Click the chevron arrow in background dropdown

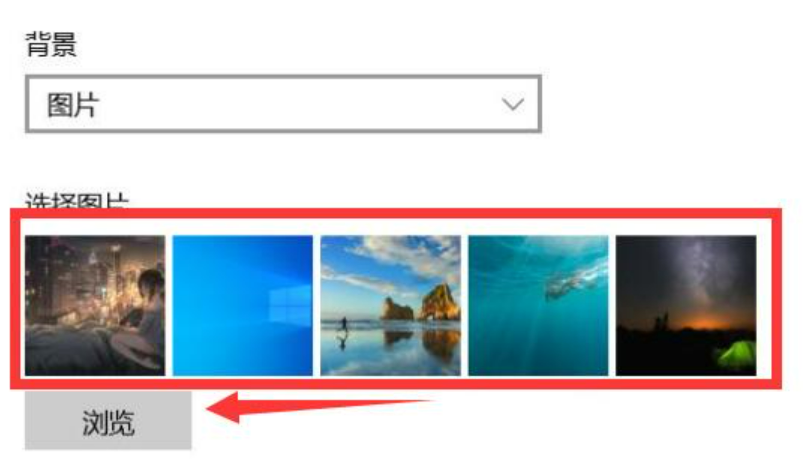tap(512, 104)
